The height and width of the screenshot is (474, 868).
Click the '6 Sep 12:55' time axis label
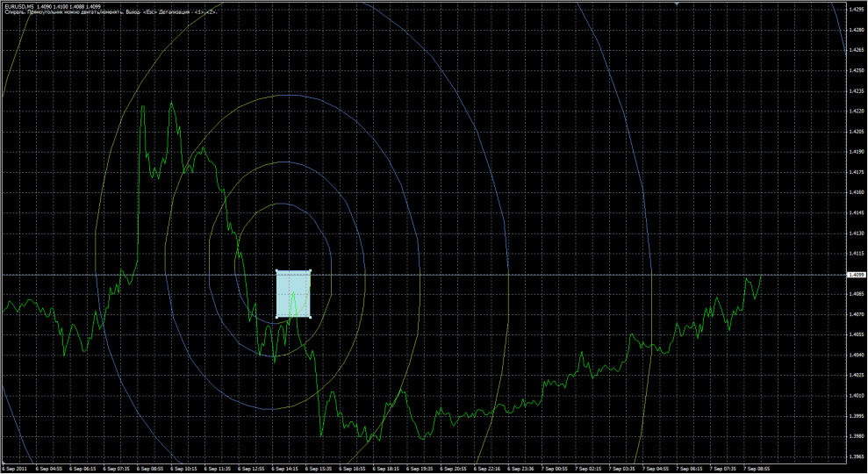click(x=251, y=469)
